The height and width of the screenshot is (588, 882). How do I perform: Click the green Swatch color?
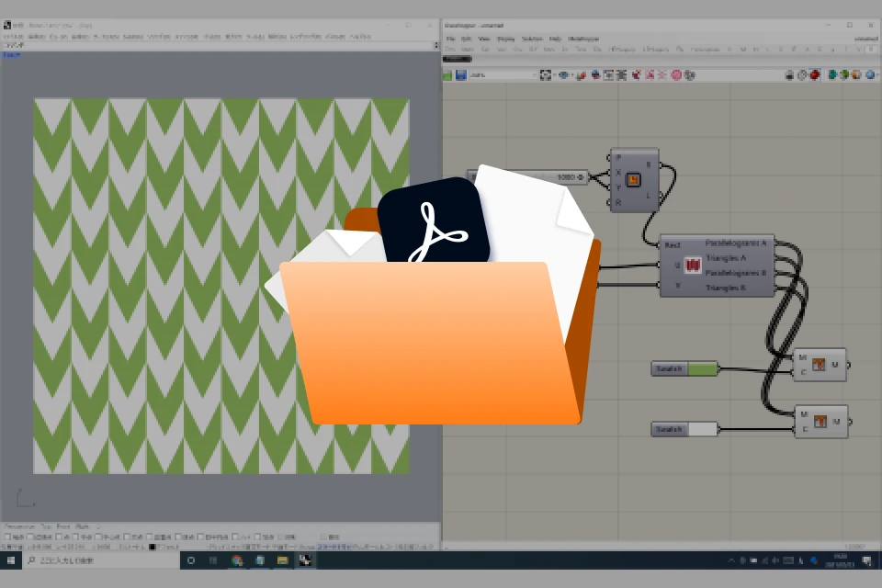click(703, 369)
